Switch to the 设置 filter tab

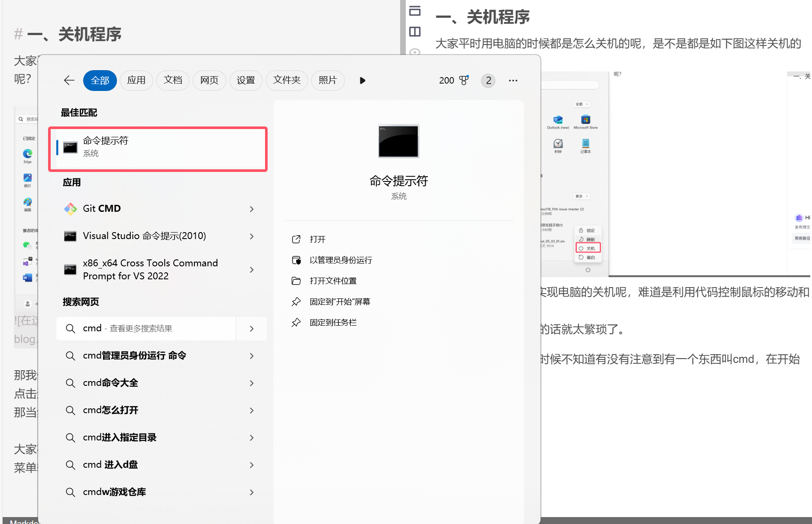pos(246,80)
